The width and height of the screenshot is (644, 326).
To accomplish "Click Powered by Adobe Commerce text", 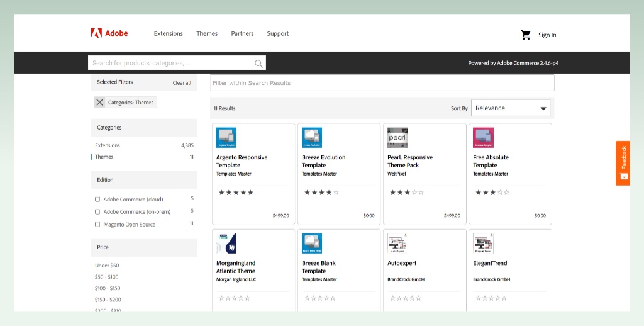I will [x=513, y=63].
